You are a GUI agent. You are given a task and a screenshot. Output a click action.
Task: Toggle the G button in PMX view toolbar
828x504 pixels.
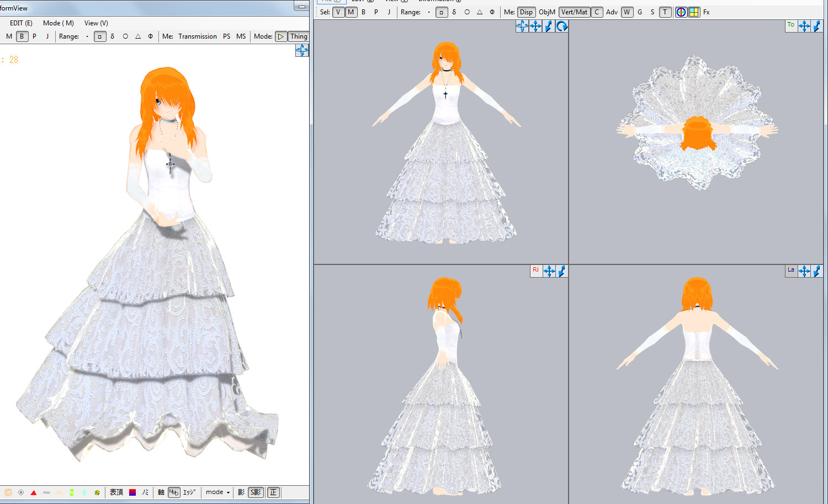(x=640, y=12)
